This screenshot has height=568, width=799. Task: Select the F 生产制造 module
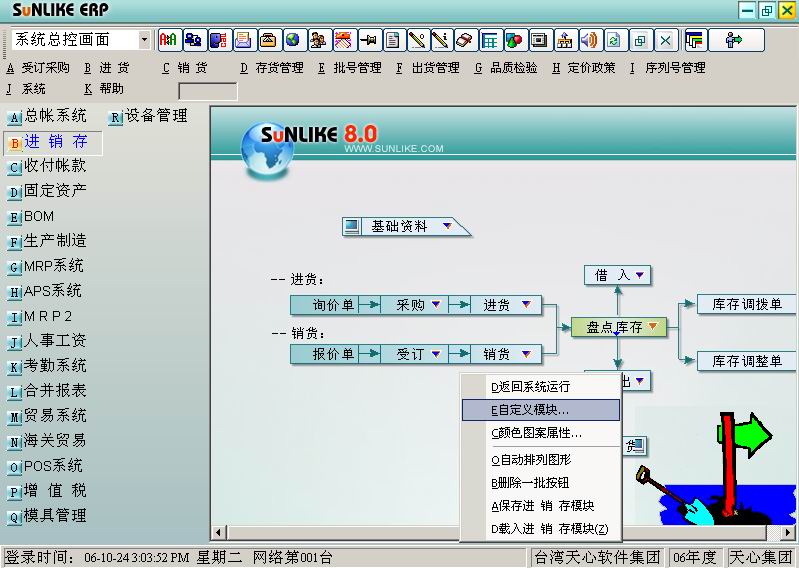click(x=47, y=240)
